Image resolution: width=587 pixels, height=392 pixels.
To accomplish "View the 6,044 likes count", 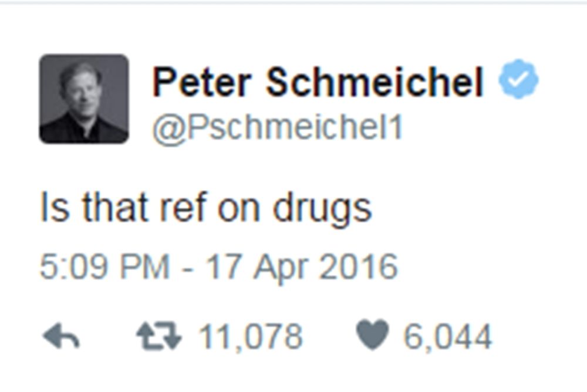I will point(447,337).
